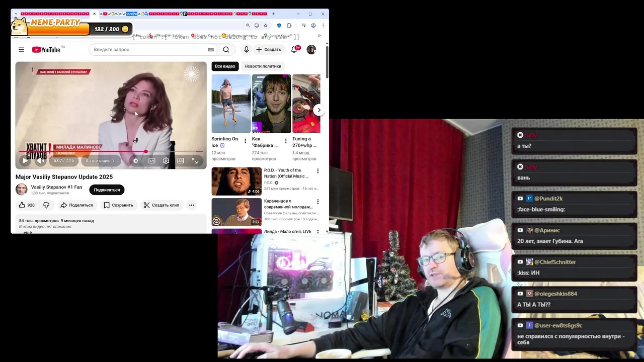This screenshot has width=644, height=362.
Task: Click the install app icon in address bar
Action: pos(257,25)
